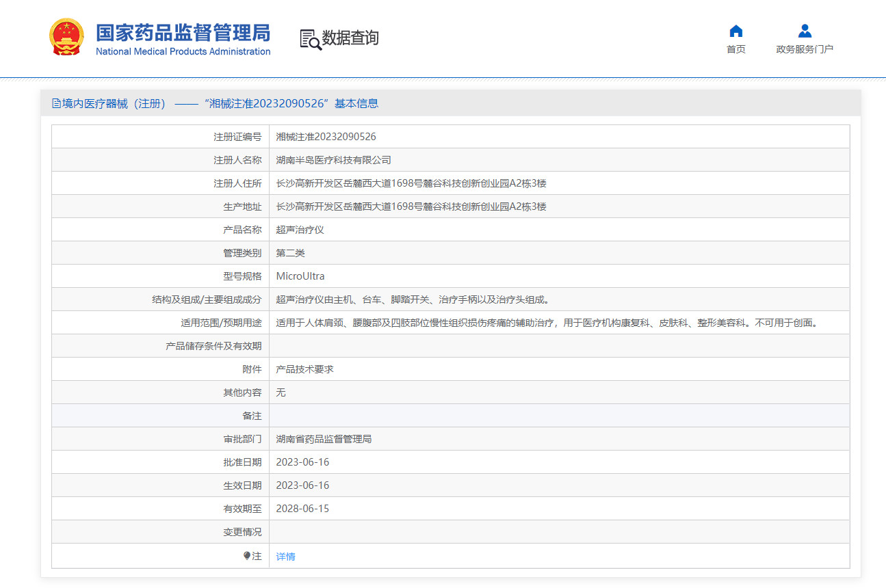Click the intended use description text

[547, 323]
